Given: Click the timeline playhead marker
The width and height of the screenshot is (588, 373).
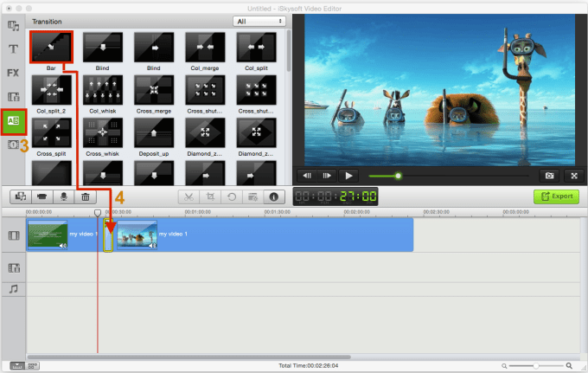Looking at the screenshot, I should tap(98, 213).
